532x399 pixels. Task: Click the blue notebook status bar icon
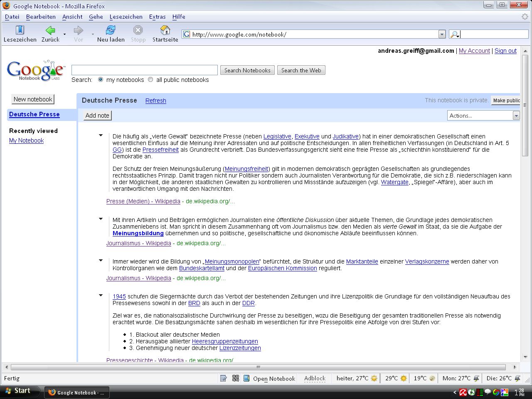point(246,378)
